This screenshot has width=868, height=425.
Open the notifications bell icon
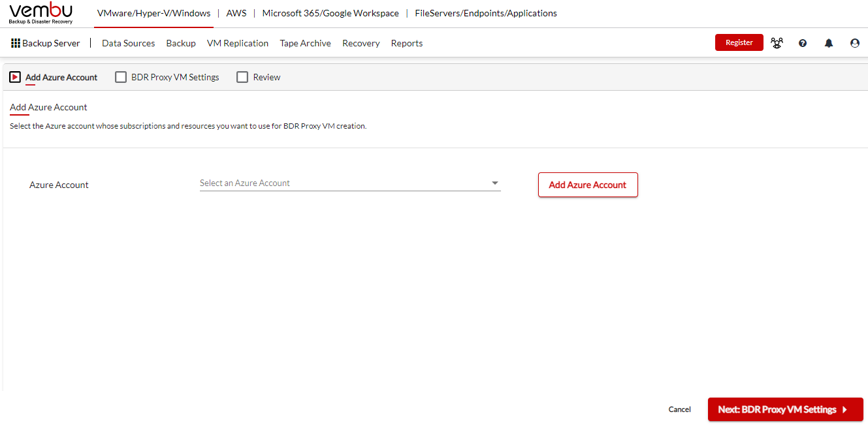coord(829,43)
